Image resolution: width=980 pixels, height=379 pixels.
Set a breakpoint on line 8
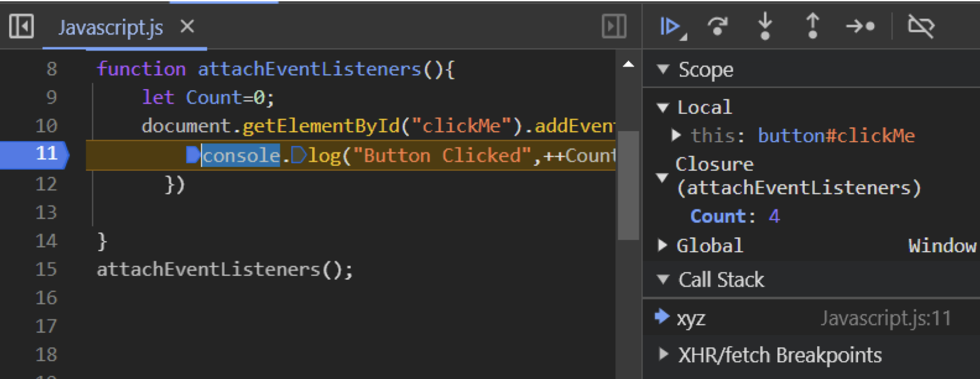(51, 69)
